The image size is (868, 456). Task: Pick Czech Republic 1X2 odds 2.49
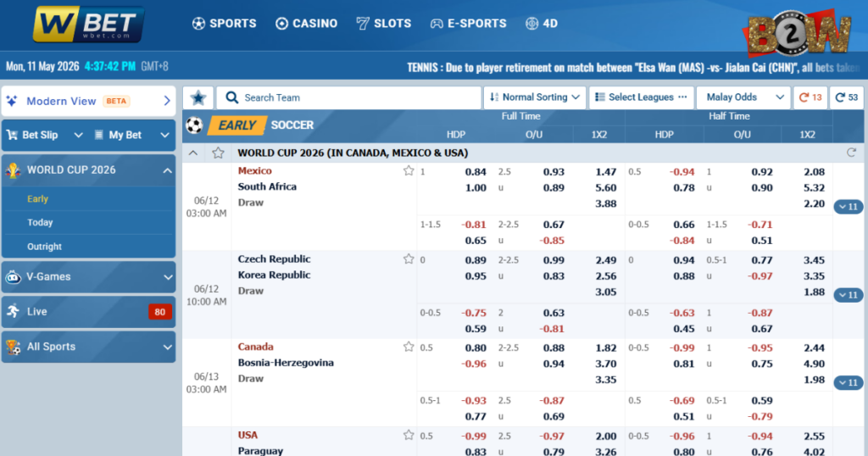tap(605, 260)
